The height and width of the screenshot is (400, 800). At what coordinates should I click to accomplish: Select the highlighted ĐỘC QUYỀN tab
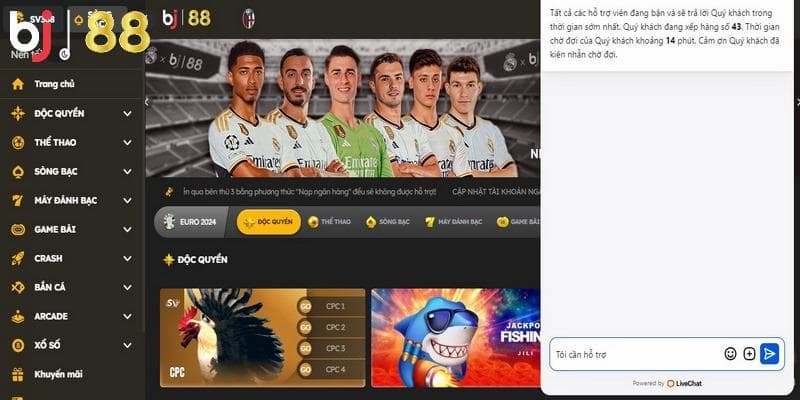coord(268,222)
